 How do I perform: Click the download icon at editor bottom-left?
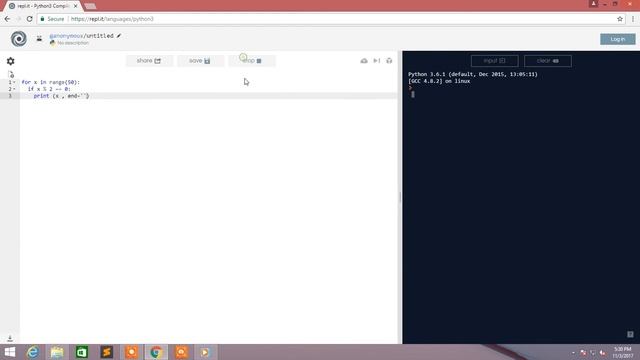point(10,338)
